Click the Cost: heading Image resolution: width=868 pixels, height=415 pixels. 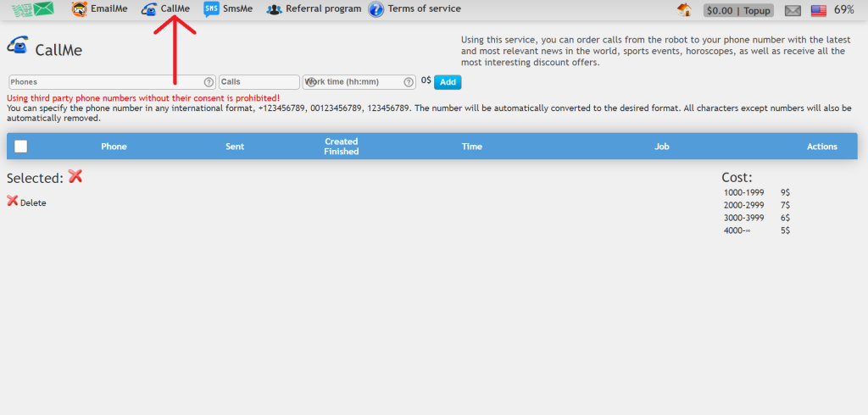pyautogui.click(x=737, y=178)
